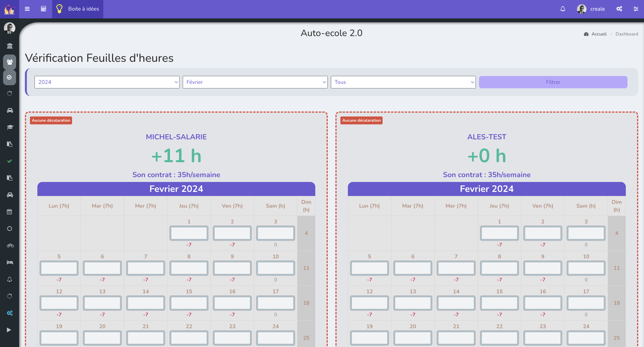
Task: Click the bell icon in the sidebar
Action: (x=10, y=279)
